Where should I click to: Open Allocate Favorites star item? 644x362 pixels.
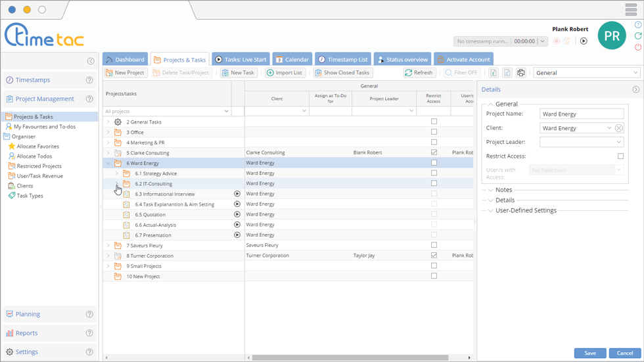34,147
